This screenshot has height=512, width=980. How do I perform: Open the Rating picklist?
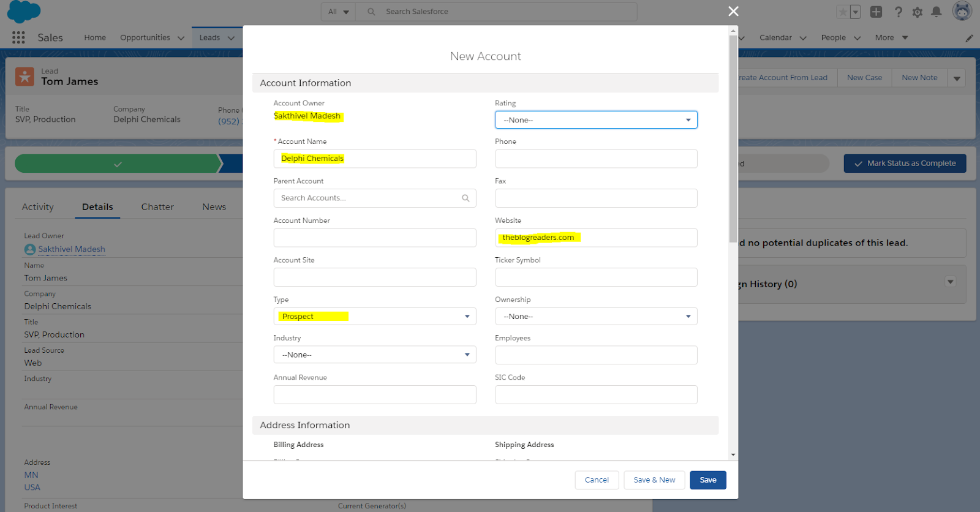point(596,120)
